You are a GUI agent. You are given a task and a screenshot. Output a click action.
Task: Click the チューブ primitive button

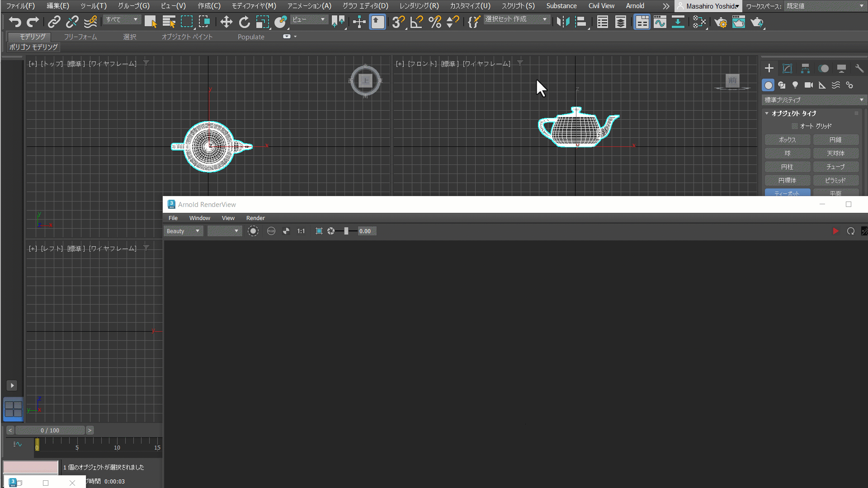835,167
